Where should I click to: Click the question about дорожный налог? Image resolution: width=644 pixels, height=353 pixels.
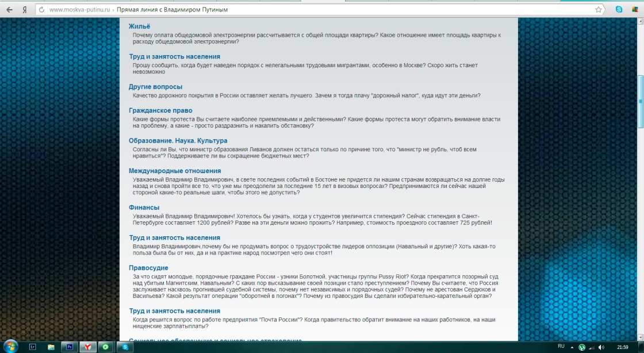(x=306, y=95)
